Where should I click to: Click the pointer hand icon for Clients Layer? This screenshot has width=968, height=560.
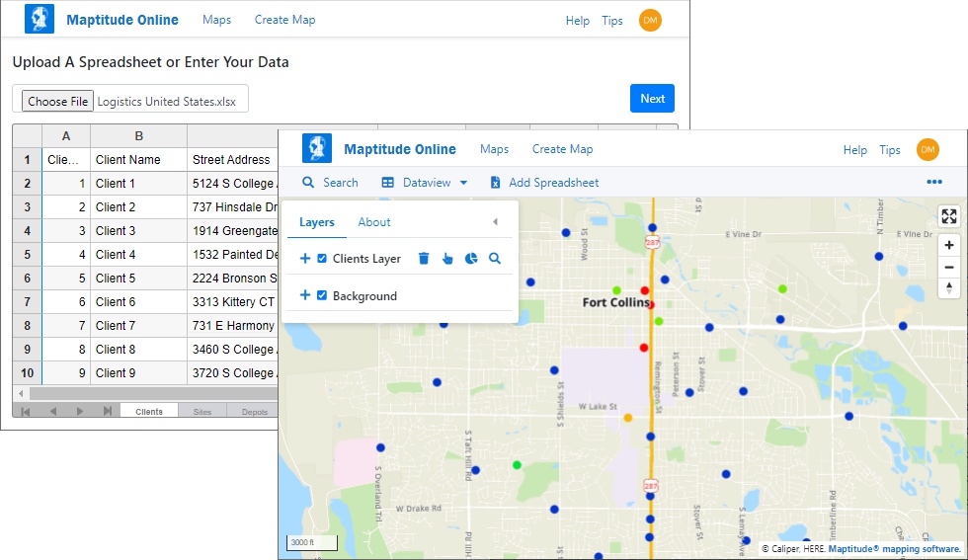(x=447, y=259)
